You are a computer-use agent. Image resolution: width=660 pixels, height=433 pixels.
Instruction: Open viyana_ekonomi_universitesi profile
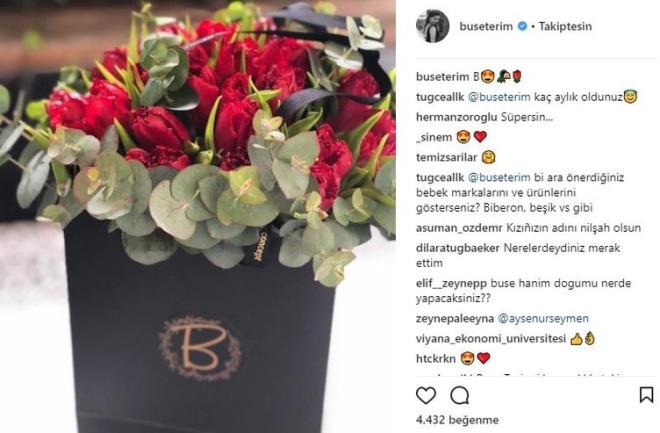tap(491, 339)
